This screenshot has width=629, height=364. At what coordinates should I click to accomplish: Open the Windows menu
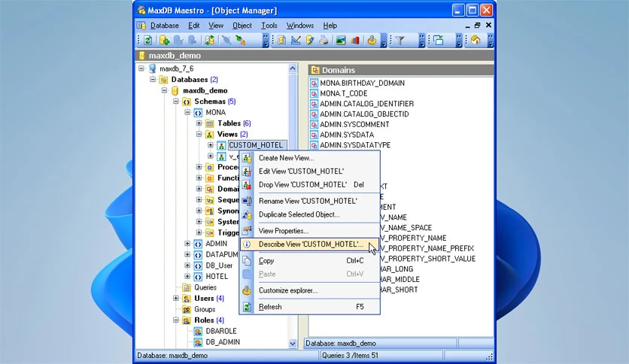300,26
